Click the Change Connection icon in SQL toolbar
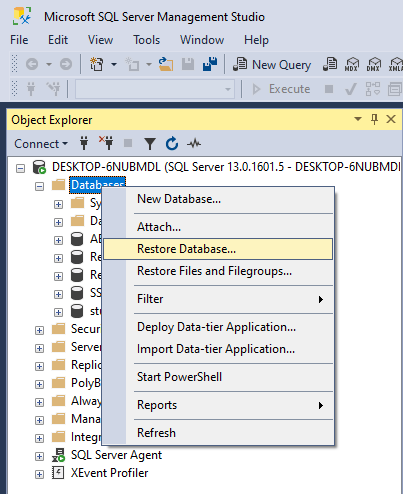 pyautogui.click(x=53, y=89)
